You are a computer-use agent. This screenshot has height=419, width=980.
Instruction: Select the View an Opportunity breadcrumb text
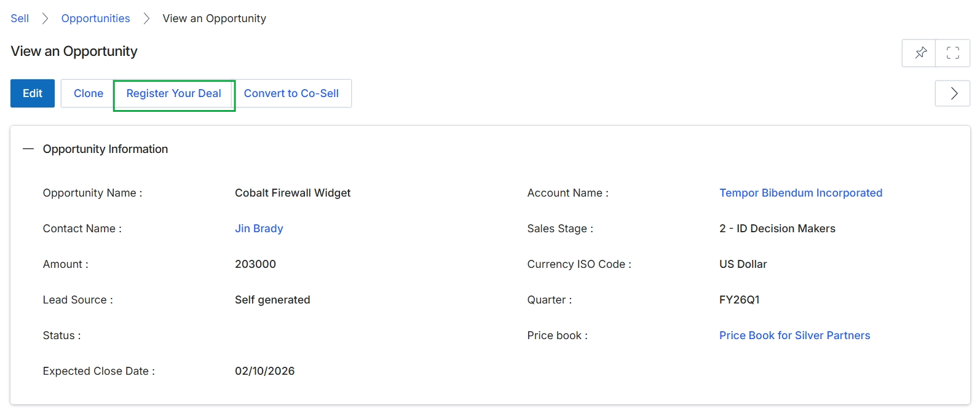coord(215,18)
